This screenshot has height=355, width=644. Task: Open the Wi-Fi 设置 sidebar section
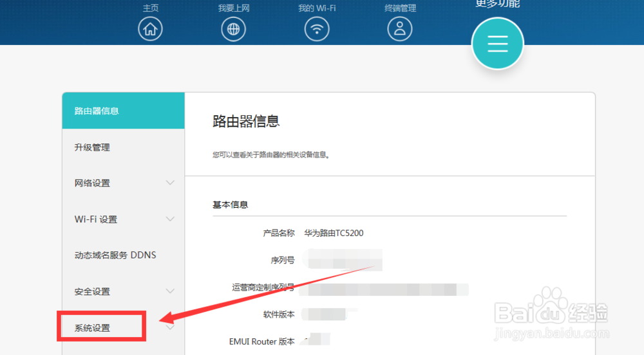click(123, 219)
